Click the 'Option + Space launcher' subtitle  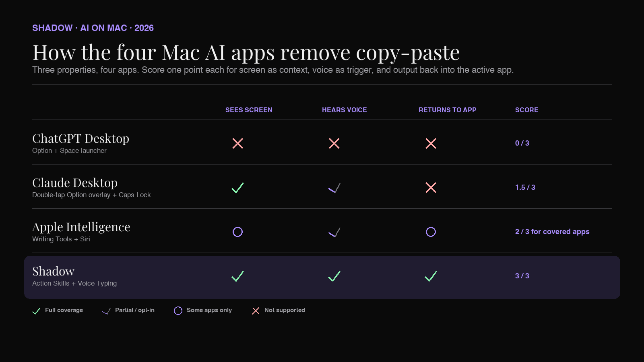69,151
